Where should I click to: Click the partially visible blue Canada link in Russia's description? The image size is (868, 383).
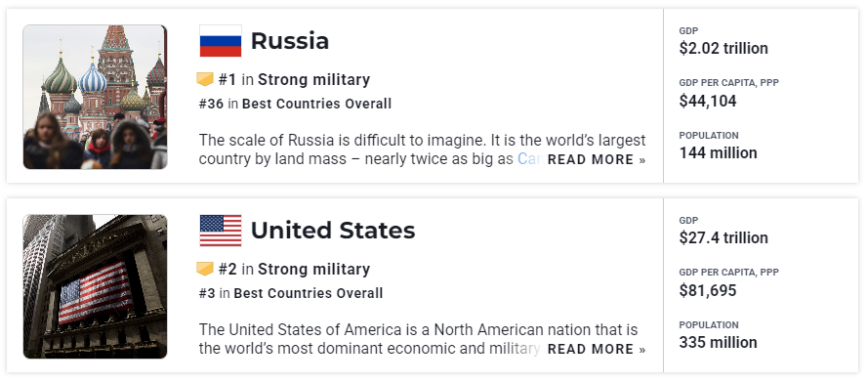(528, 159)
